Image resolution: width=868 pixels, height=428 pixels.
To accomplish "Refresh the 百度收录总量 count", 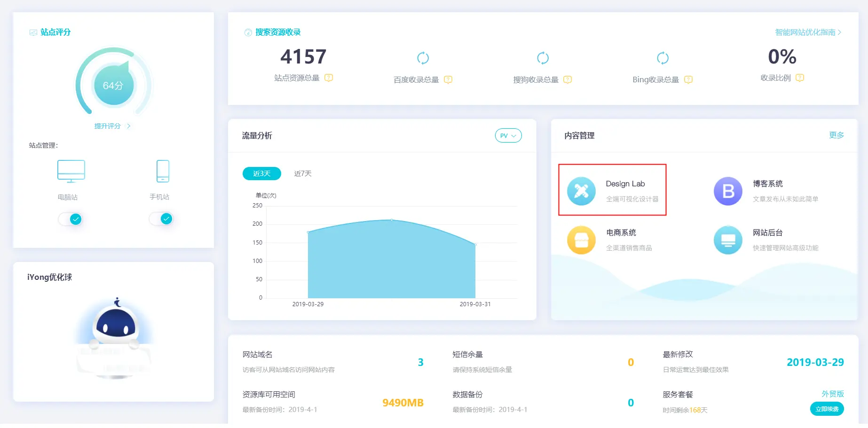I will pos(423,58).
